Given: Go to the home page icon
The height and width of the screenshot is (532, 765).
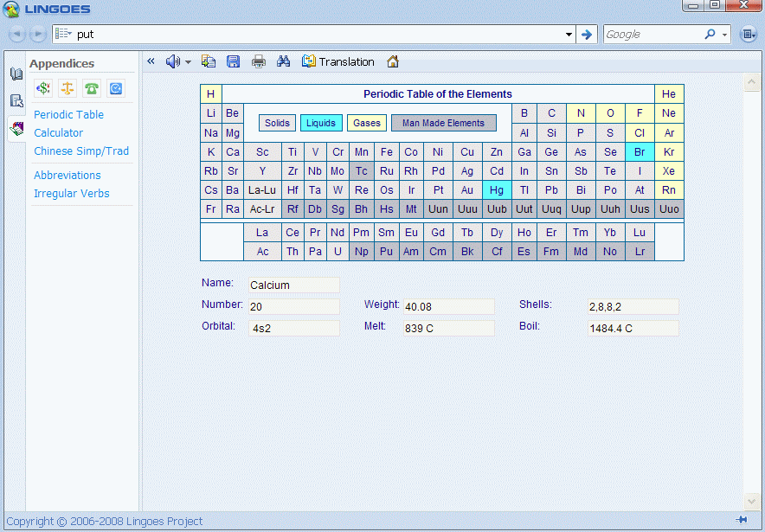Looking at the screenshot, I should (x=393, y=61).
